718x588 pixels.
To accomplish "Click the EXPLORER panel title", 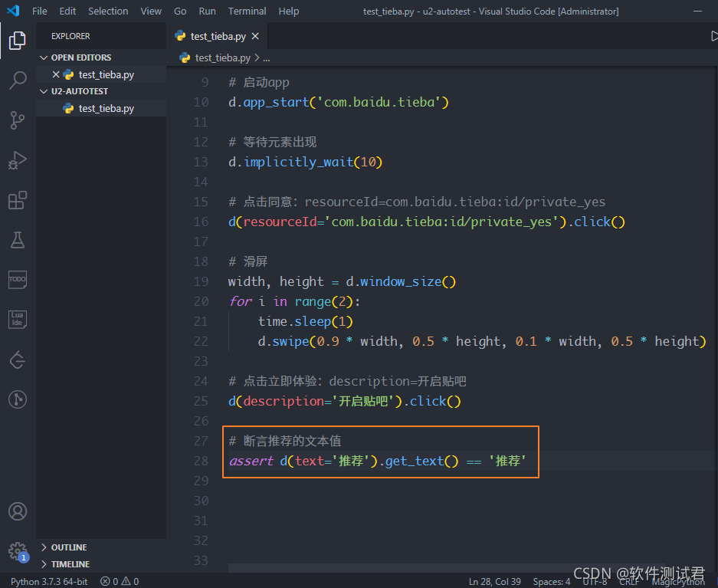I will [70, 36].
